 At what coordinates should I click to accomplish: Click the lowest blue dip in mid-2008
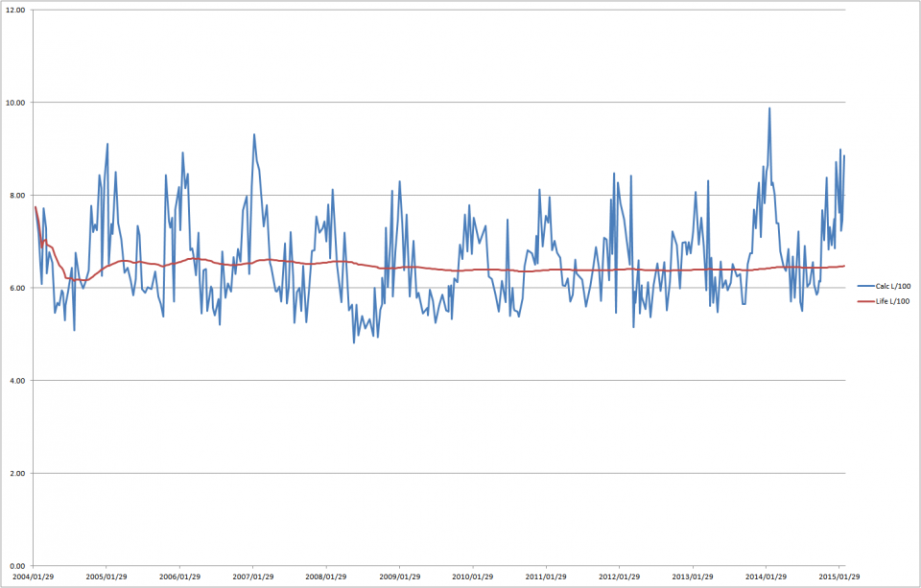(x=354, y=342)
